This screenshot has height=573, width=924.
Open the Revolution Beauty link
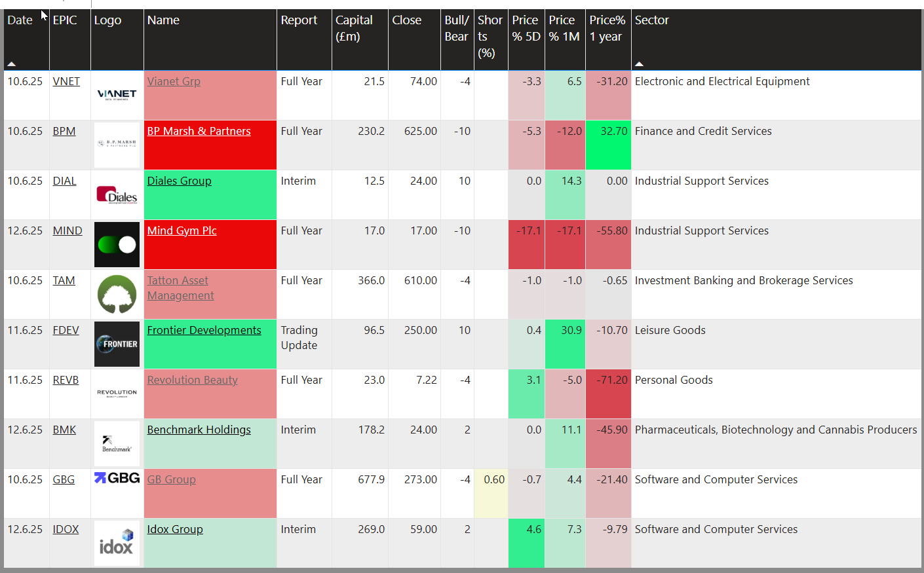[192, 380]
